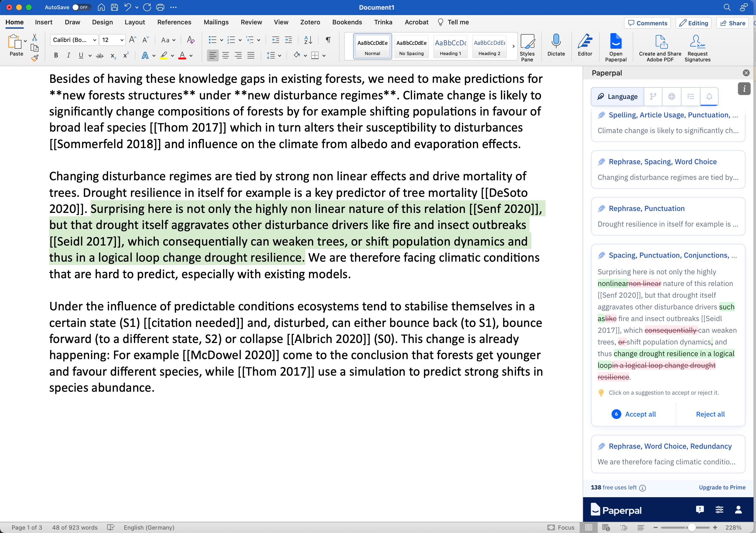Toggle strikethrough formatting
Screen dimensions: 756x533
[100, 56]
